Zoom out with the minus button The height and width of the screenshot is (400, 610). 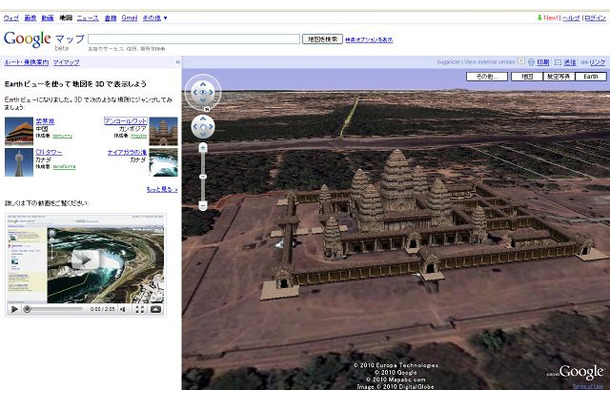pyautogui.click(x=203, y=205)
